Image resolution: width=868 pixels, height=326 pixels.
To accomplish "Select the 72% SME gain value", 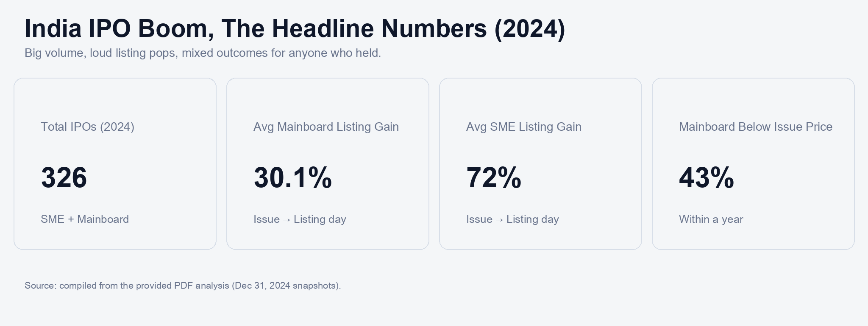I will point(494,177).
